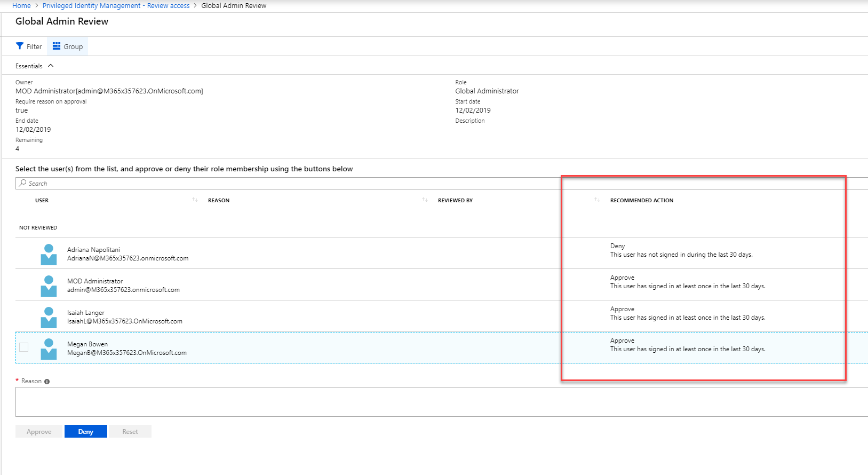The height and width of the screenshot is (475, 868).
Task: Click the blue Deny button
Action: pyautogui.click(x=86, y=431)
